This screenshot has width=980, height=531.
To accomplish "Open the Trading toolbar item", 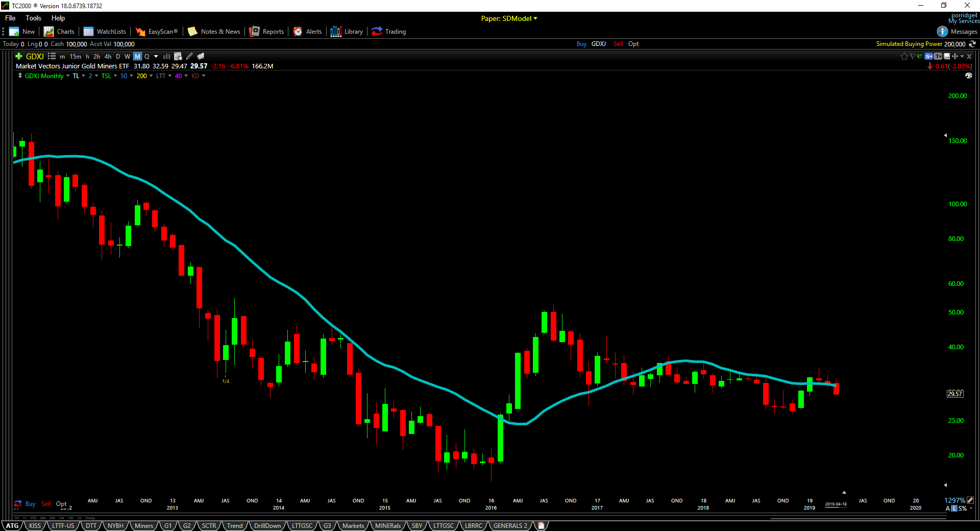I will [389, 32].
